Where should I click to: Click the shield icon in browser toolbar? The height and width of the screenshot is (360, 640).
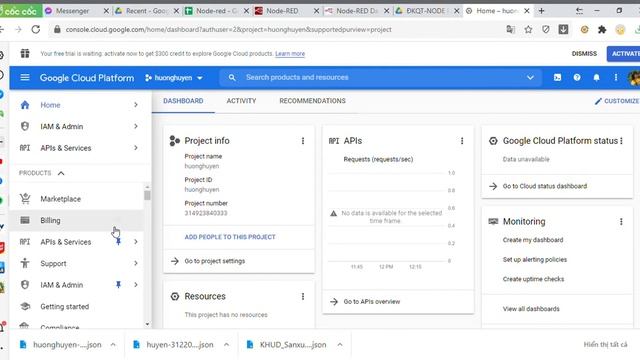click(x=546, y=29)
